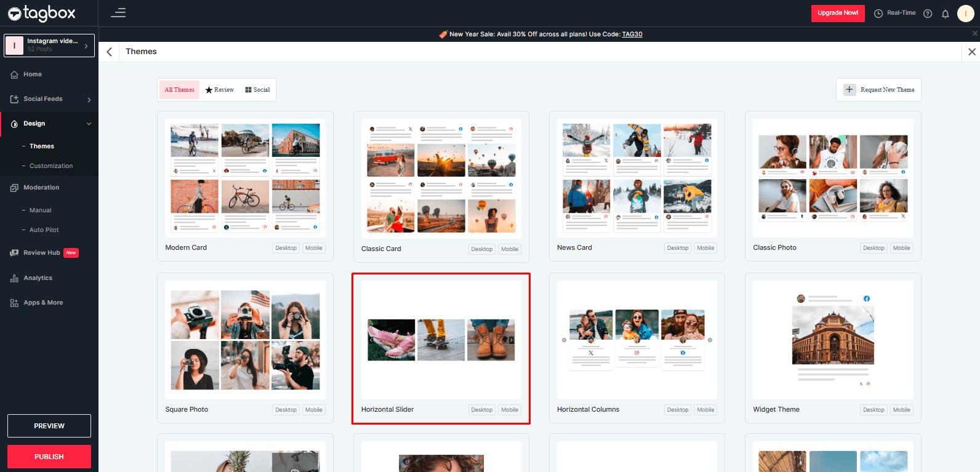Toggle Mobile view for Classic Photo

click(901, 248)
